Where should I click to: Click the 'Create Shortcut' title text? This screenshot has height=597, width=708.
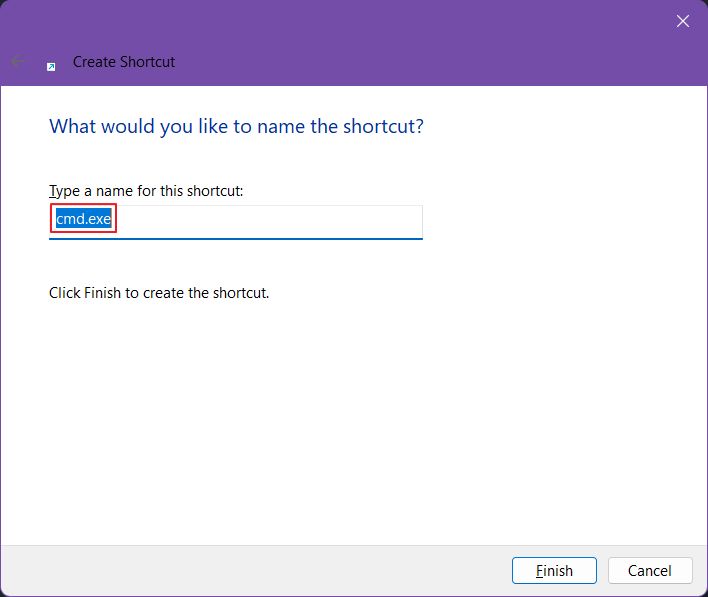coord(124,62)
